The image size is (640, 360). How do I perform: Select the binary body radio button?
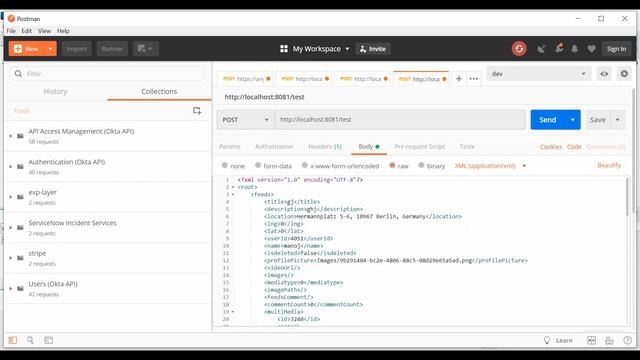(421, 165)
